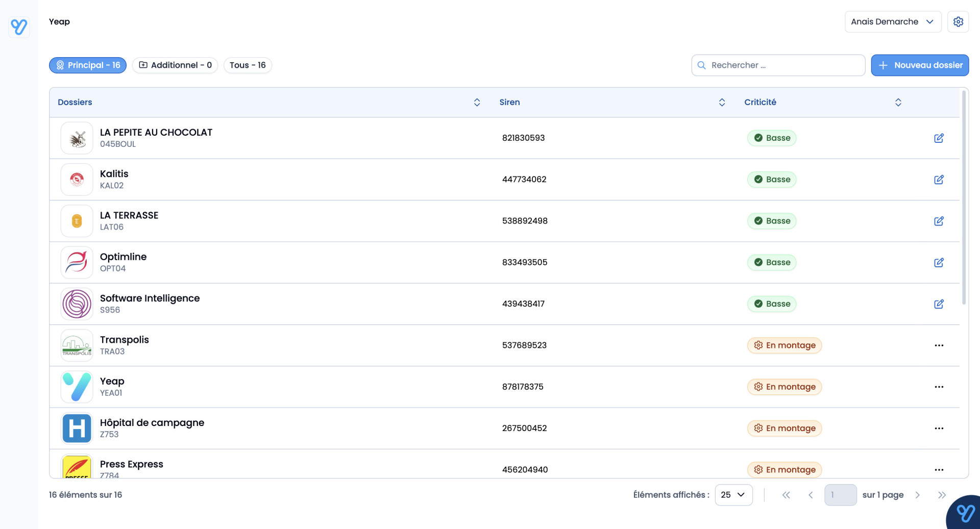Edit the Kalitis dossier entry

(939, 180)
